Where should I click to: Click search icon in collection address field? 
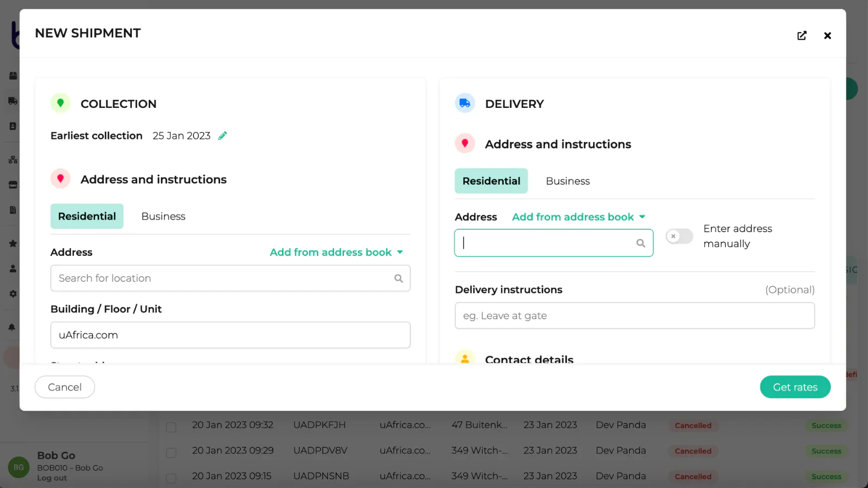pyautogui.click(x=399, y=278)
